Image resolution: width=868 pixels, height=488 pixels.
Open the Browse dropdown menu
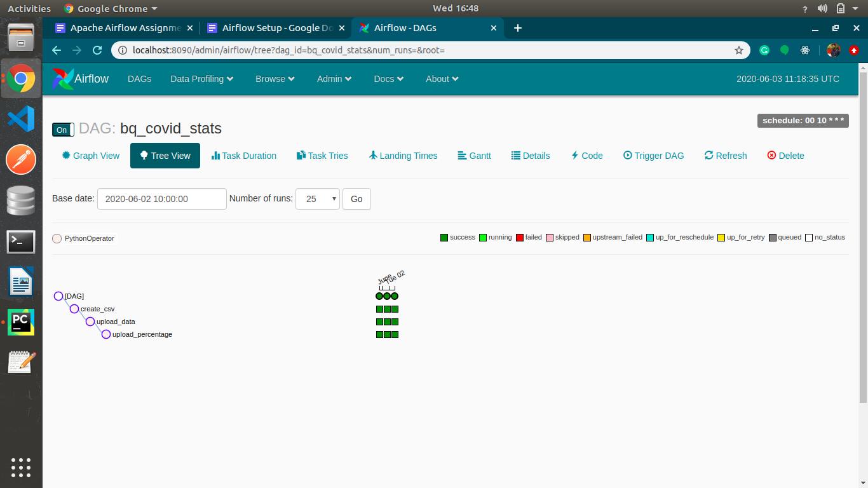(275, 79)
